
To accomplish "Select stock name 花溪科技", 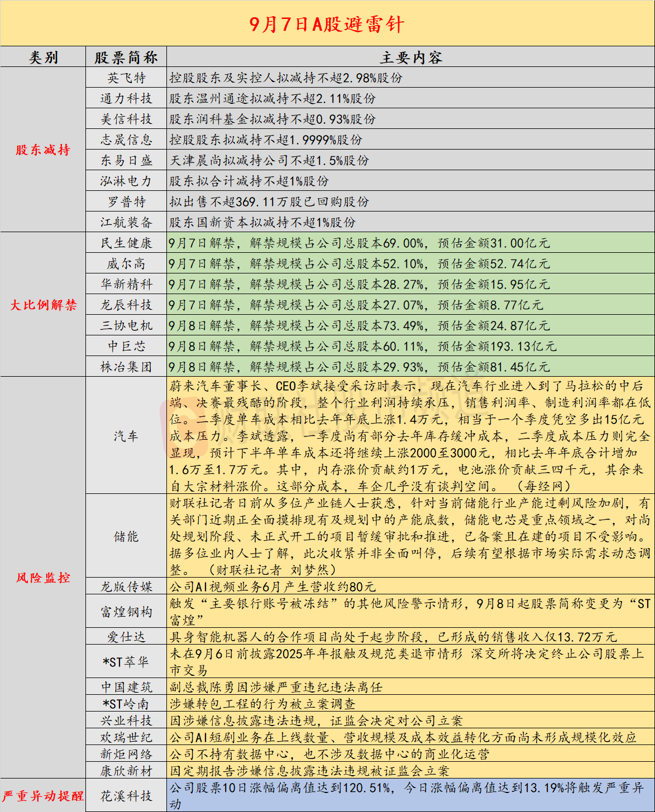I will pos(126,796).
